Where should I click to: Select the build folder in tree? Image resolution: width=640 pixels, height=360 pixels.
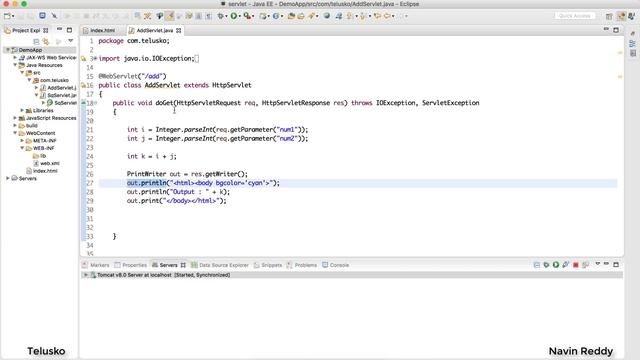pyautogui.click(x=28, y=125)
